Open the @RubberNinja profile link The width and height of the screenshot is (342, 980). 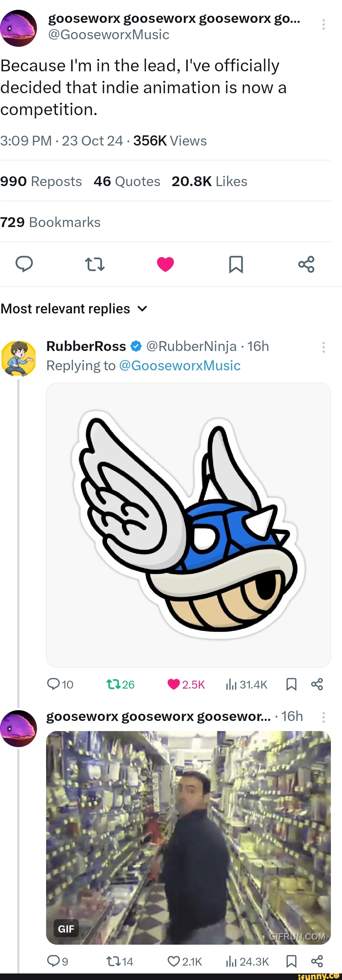click(192, 346)
